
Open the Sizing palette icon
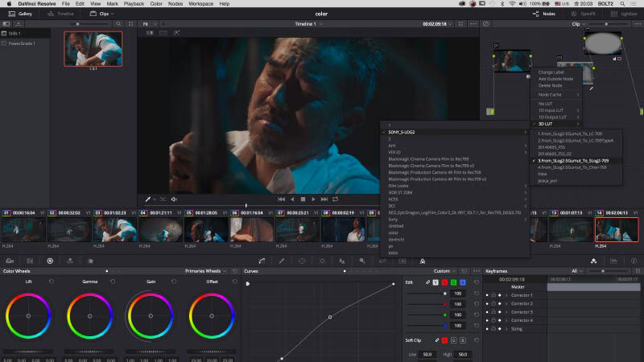pyautogui.click(x=382, y=261)
